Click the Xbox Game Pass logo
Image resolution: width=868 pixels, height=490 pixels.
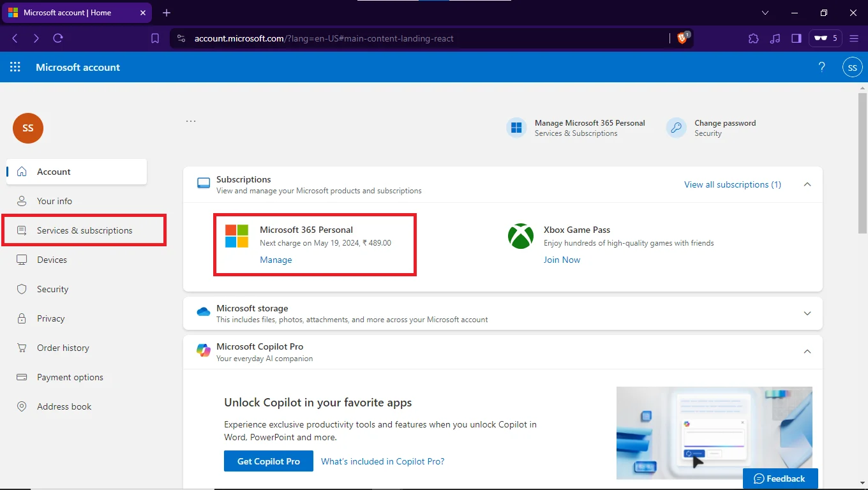click(x=521, y=236)
